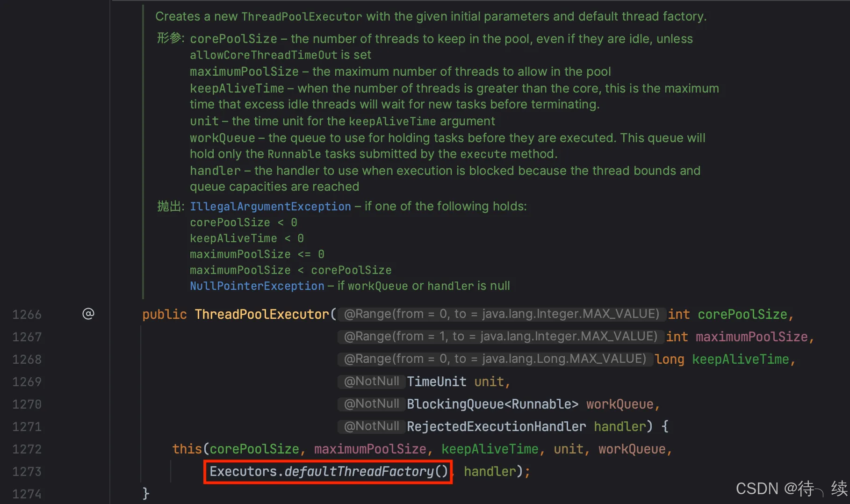Click the 'maximumPoolSize <= 0' doc condition

click(x=257, y=254)
